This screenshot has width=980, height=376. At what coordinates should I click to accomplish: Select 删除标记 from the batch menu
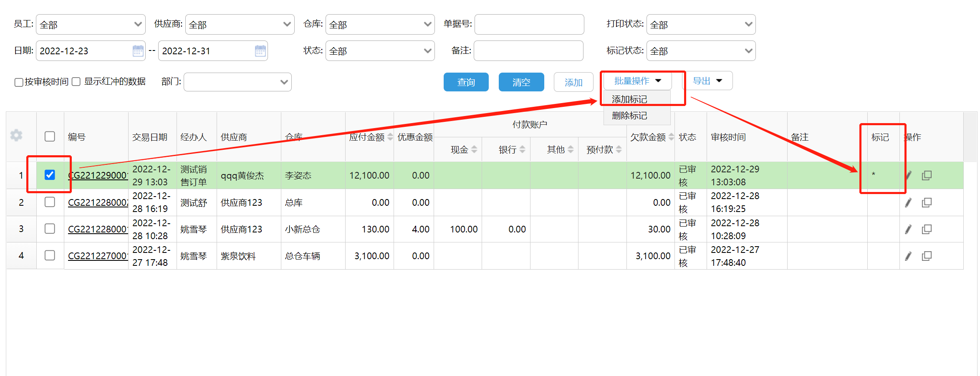tap(629, 116)
